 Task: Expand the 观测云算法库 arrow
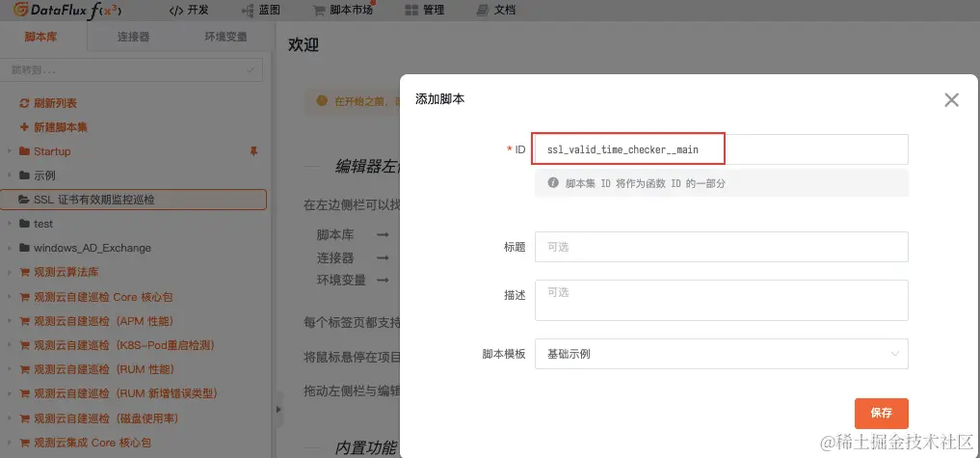click(10, 273)
